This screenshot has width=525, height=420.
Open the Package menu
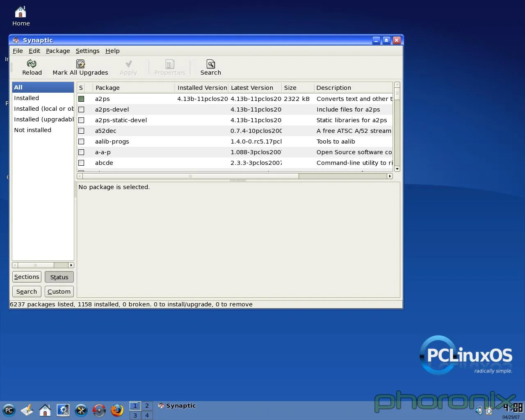coord(58,51)
